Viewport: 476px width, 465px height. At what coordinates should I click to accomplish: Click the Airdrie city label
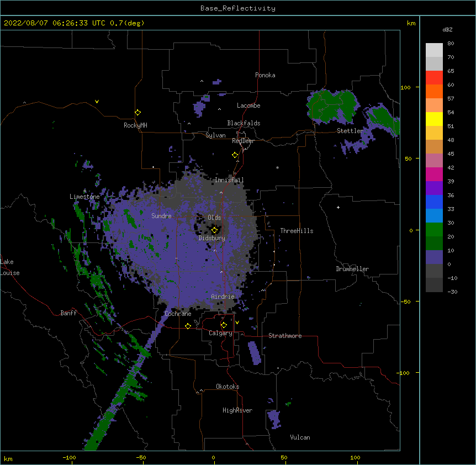(x=223, y=297)
